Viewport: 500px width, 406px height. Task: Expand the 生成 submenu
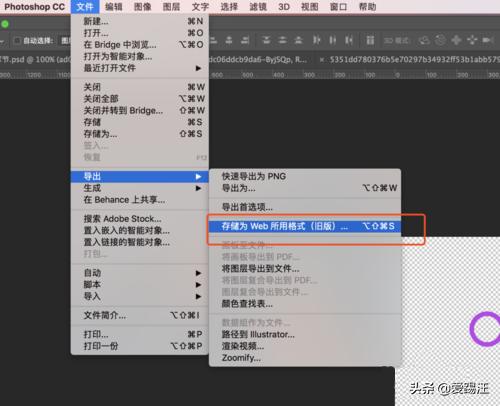140,188
